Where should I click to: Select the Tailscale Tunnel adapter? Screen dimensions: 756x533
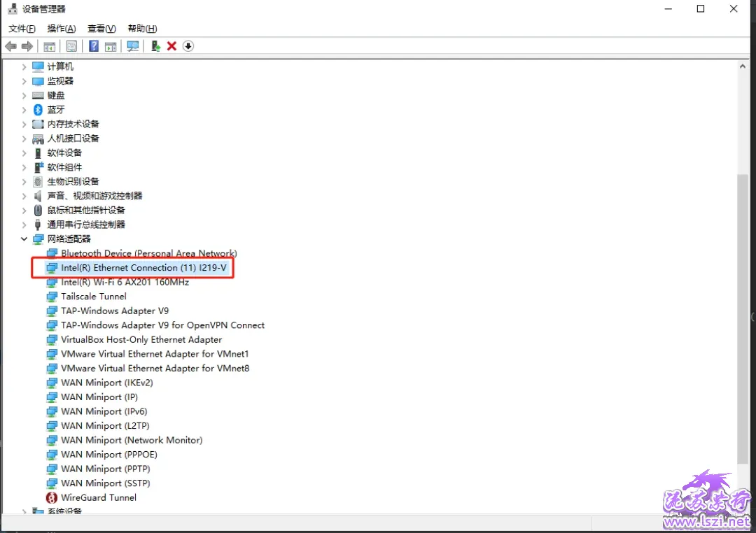click(x=94, y=297)
